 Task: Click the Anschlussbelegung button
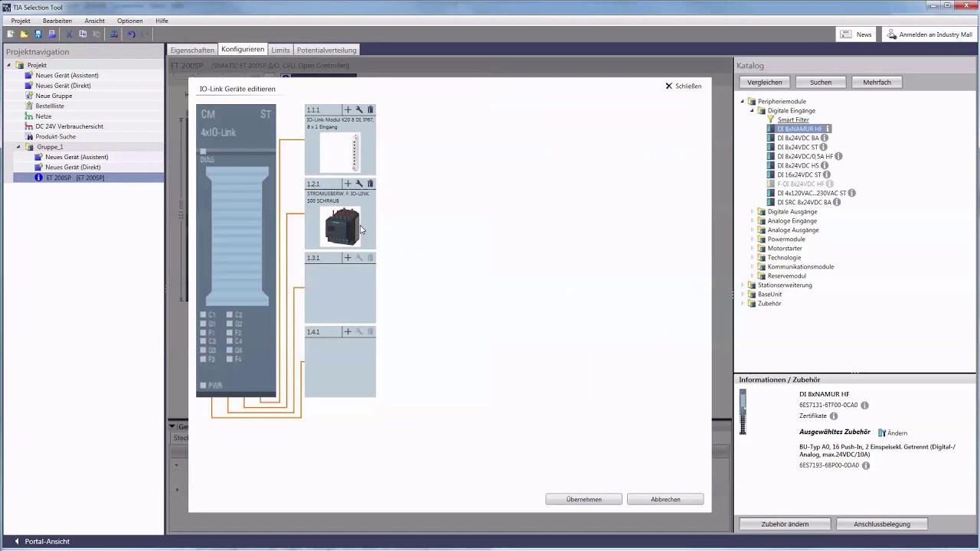882,524
